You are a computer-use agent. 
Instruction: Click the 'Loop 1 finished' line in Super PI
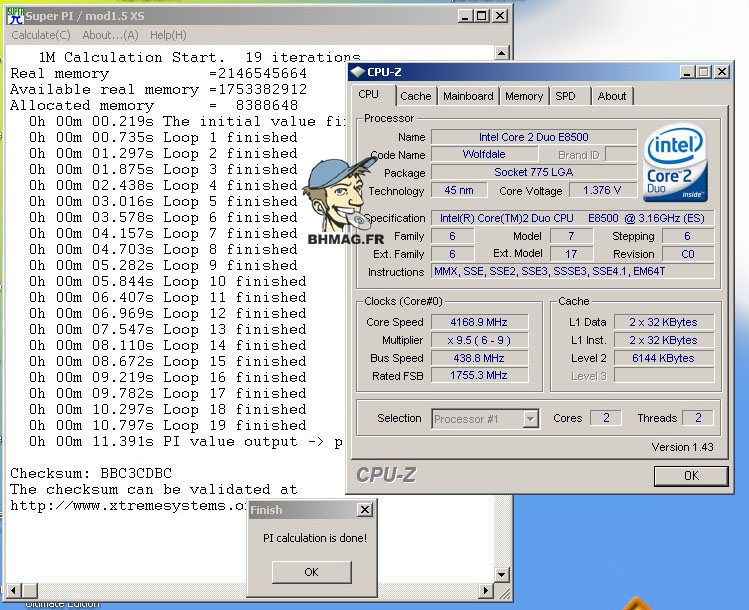(163, 138)
